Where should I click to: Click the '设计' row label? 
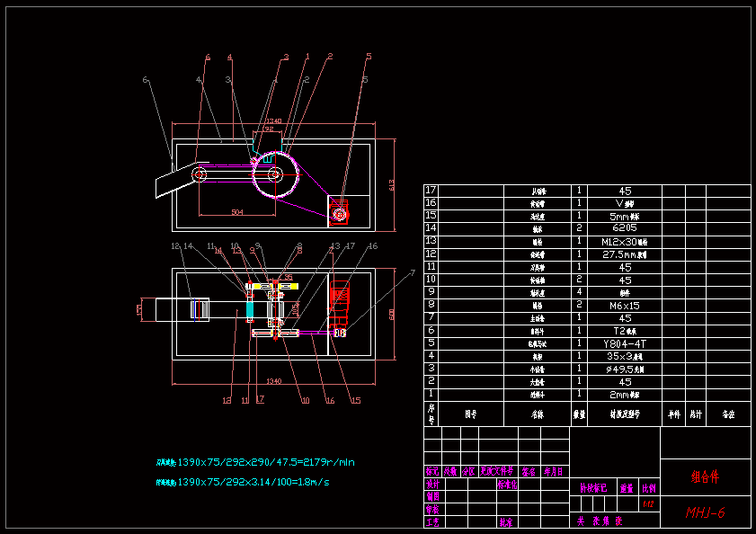tap(432, 485)
